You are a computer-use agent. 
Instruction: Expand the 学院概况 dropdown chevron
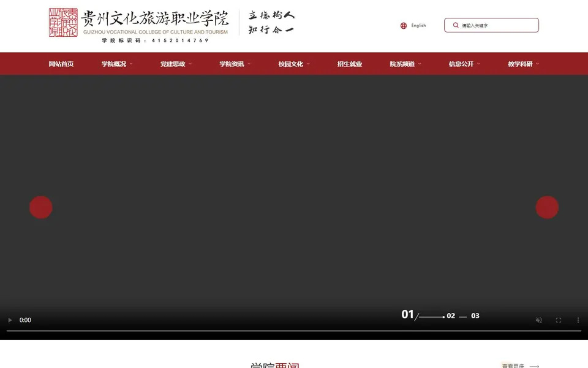[x=131, y=64]
